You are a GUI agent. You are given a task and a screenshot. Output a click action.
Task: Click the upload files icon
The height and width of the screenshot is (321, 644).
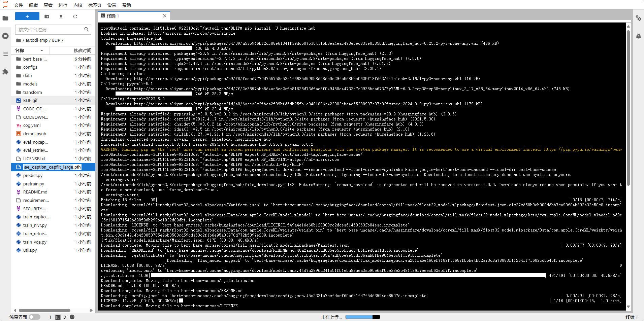tap(61, 16)
